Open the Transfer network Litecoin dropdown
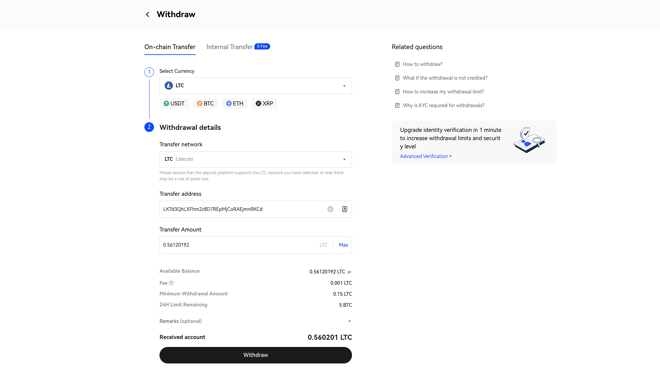The height and width of the screenshot is (371, 660). click(x=255, y=160)
